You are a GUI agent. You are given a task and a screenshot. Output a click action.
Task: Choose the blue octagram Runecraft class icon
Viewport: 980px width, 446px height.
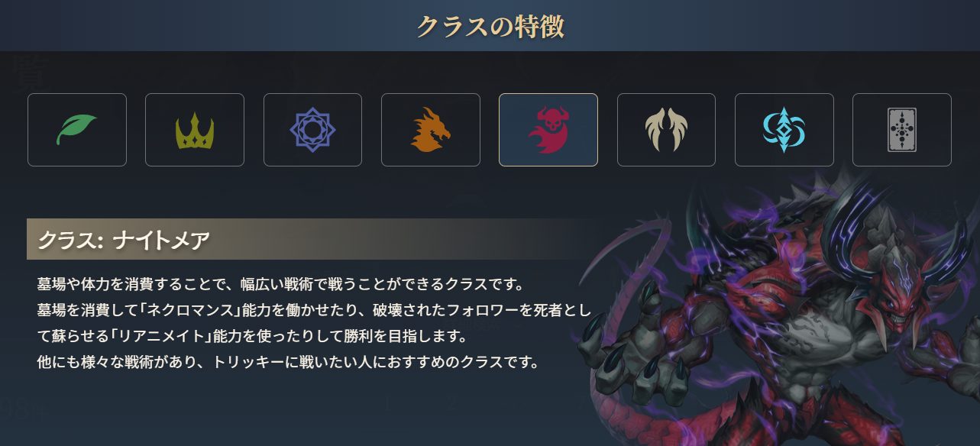(312, 130)
